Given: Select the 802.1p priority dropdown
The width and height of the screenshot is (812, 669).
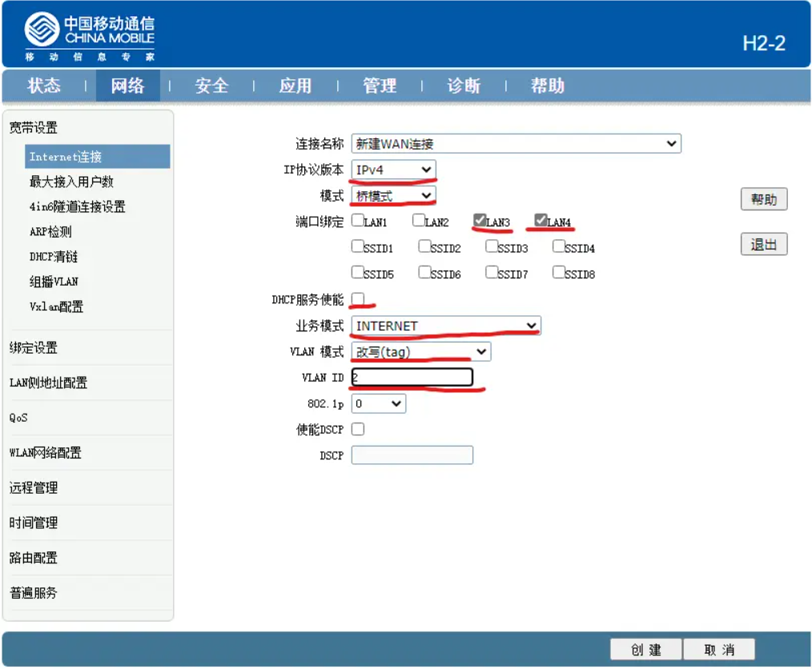Looking at the screenshot, I should pos(379,404).
